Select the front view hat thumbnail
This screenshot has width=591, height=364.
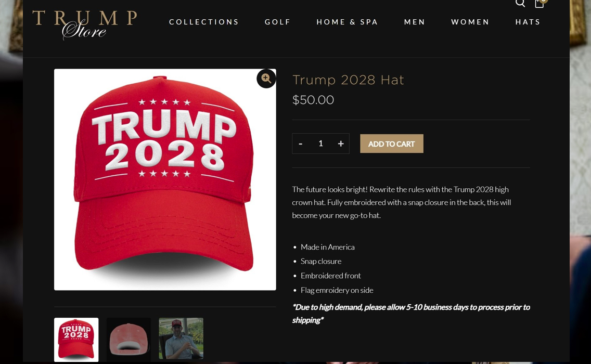tap(76, 340)
